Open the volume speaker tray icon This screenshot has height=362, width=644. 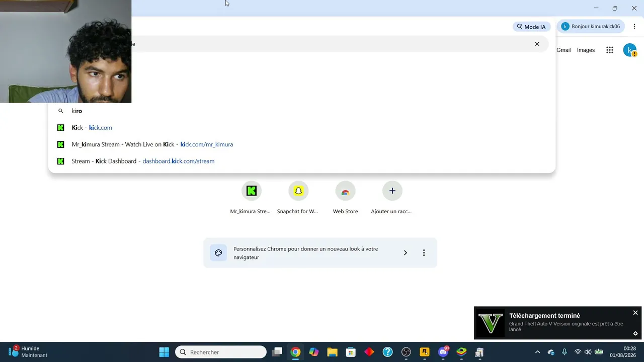click(x=588, y=352)
